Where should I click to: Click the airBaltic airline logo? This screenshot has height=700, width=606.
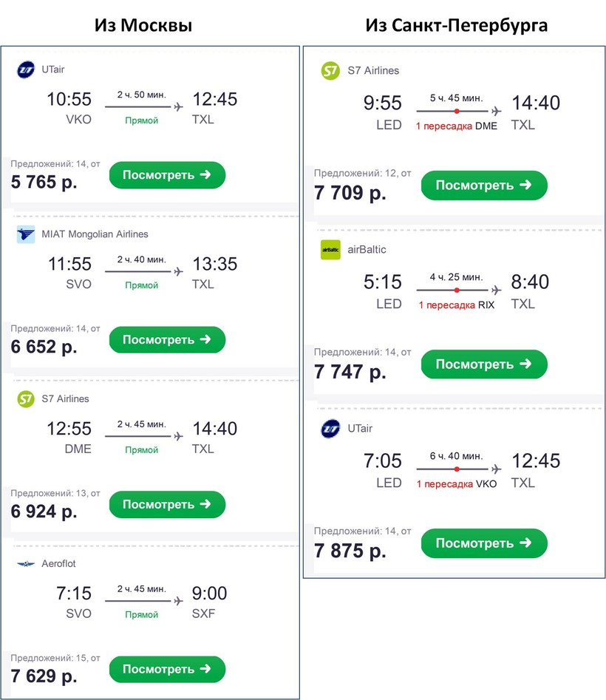pyautogui.click(x=330, y=250)
